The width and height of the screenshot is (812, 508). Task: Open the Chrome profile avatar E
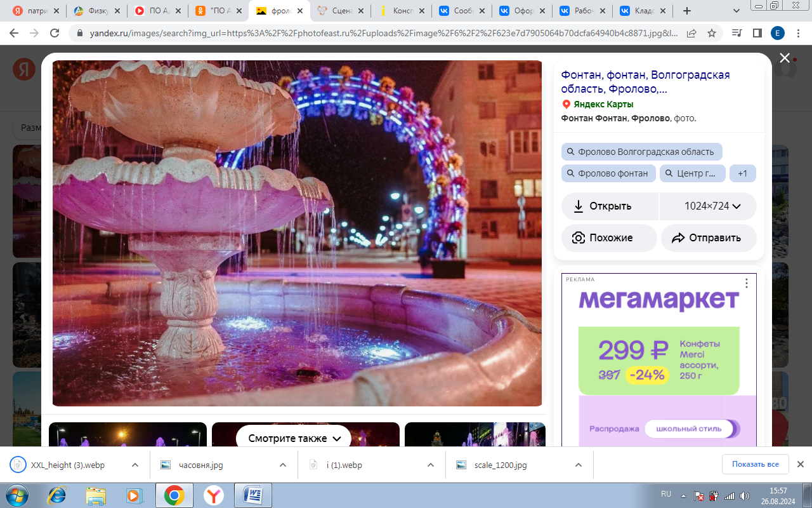tap(777, 33)
